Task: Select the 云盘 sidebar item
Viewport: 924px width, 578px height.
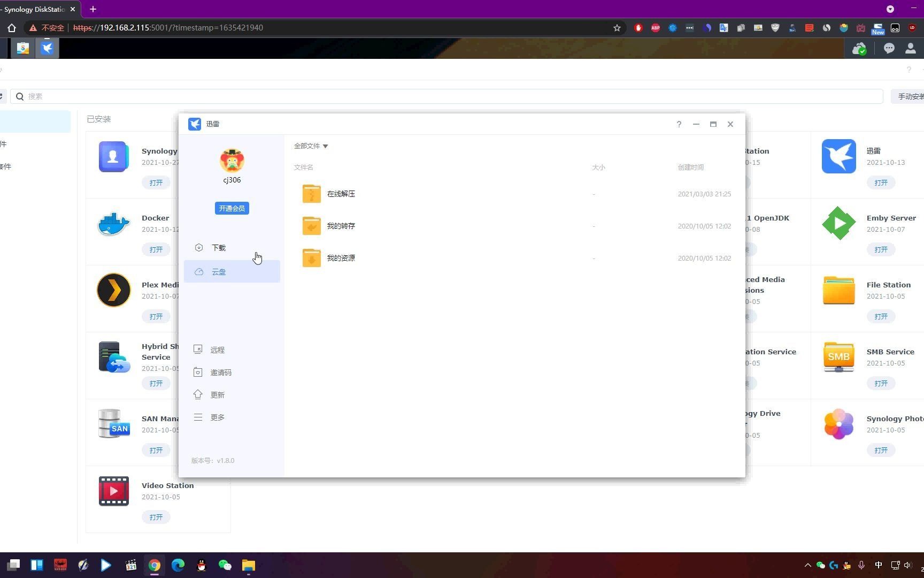Action: click(232, 271)
